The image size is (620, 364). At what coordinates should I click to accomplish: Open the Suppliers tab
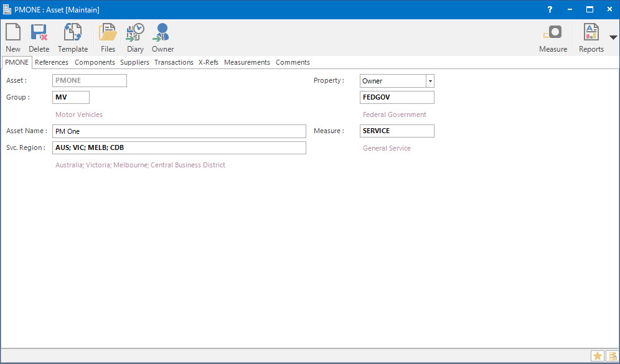[x=134, y=62]
